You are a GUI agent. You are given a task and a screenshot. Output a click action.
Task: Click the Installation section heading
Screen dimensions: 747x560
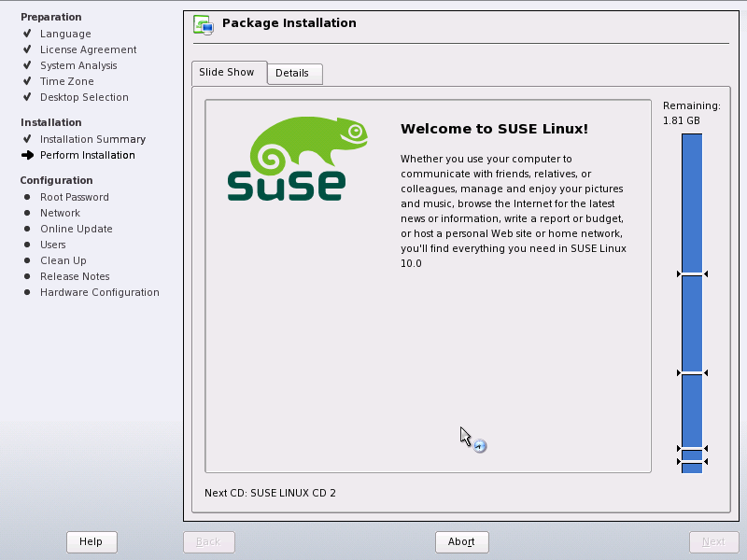51,122
